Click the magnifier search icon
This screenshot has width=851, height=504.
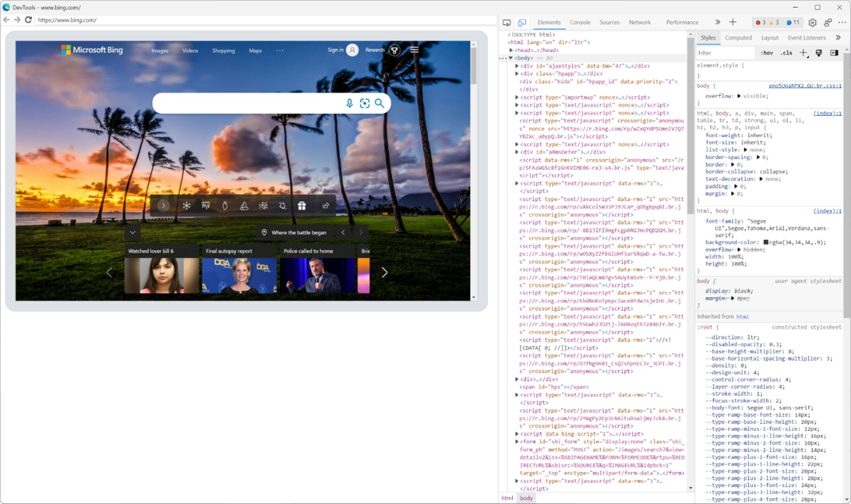point(379,103)
